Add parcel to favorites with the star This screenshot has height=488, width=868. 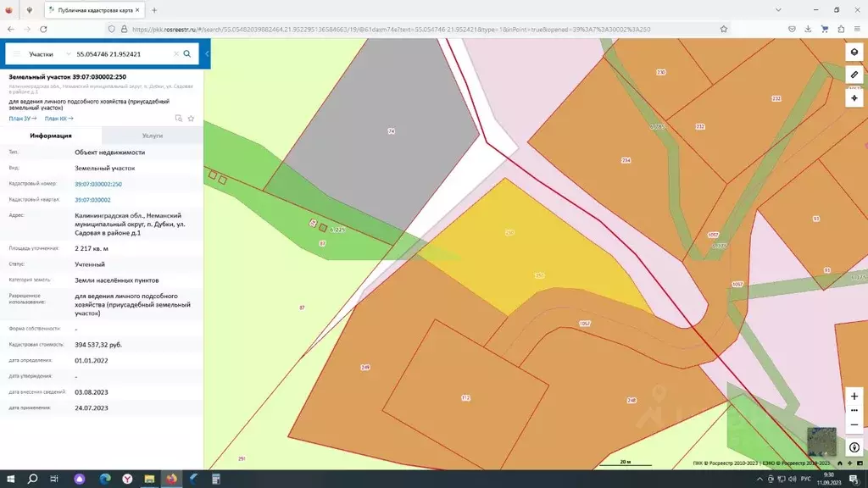[191, 119]
